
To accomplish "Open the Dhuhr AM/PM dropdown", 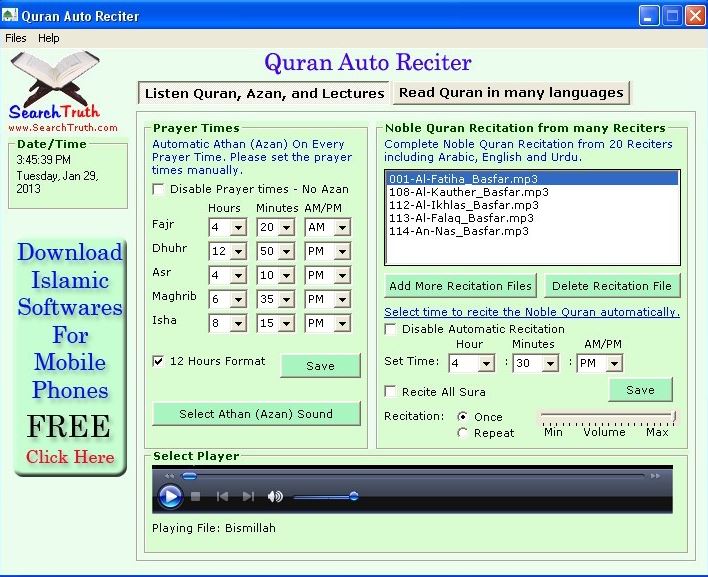I will (342, 251).
